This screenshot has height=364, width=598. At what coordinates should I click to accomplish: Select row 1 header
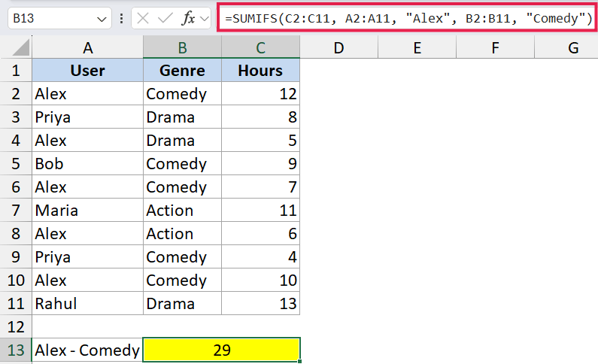click(x=16, y=71)
